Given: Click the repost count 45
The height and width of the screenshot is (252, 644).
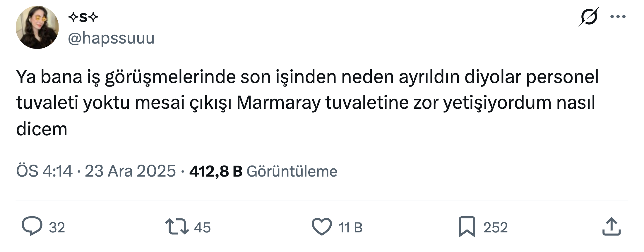Looking at the screenshot, I should click(x=202, y=227).
